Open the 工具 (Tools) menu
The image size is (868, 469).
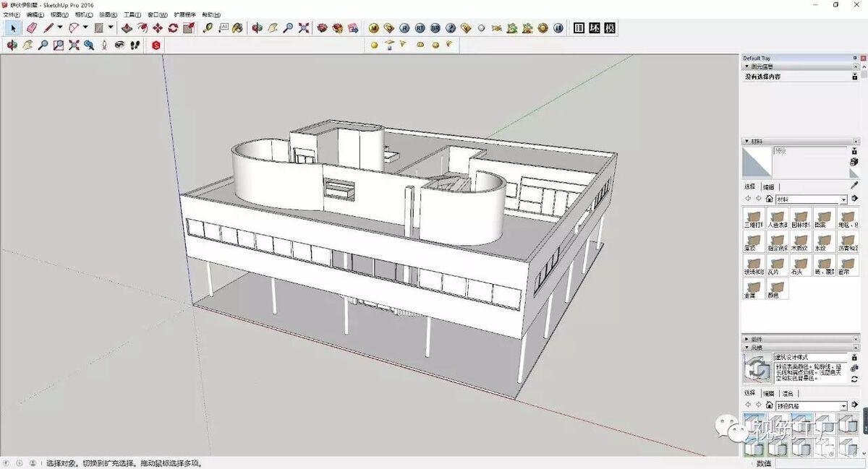click(132, 14)
